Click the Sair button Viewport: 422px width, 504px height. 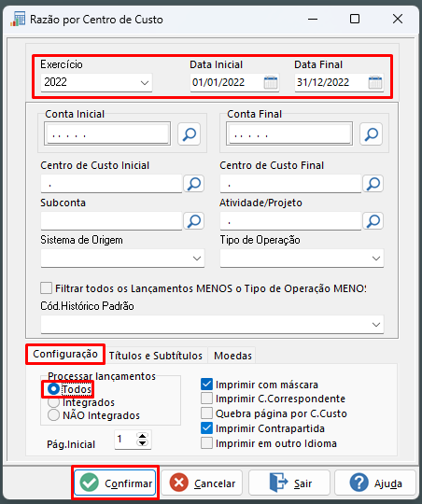point(289,483)
